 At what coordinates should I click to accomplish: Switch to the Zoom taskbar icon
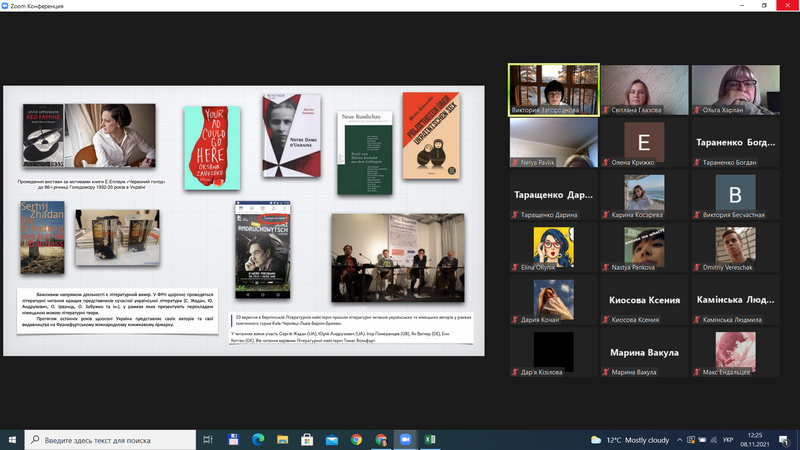click(405, 440)
